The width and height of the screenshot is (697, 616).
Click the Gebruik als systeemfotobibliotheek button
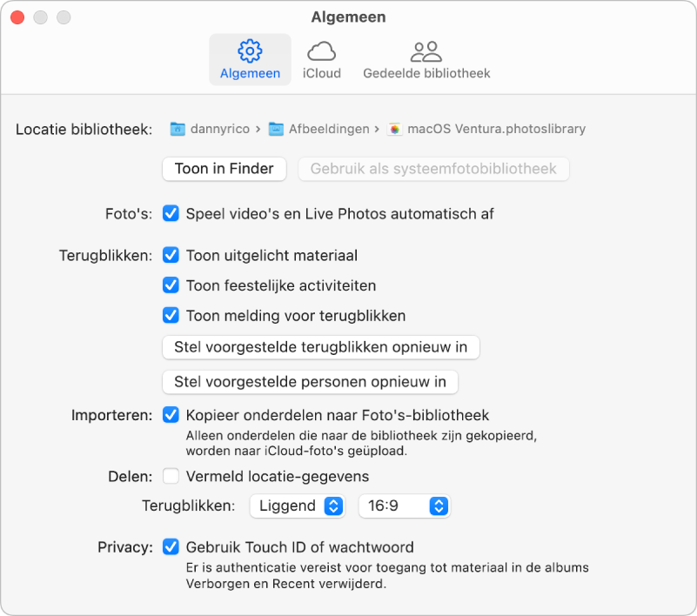tap(433, 169)
